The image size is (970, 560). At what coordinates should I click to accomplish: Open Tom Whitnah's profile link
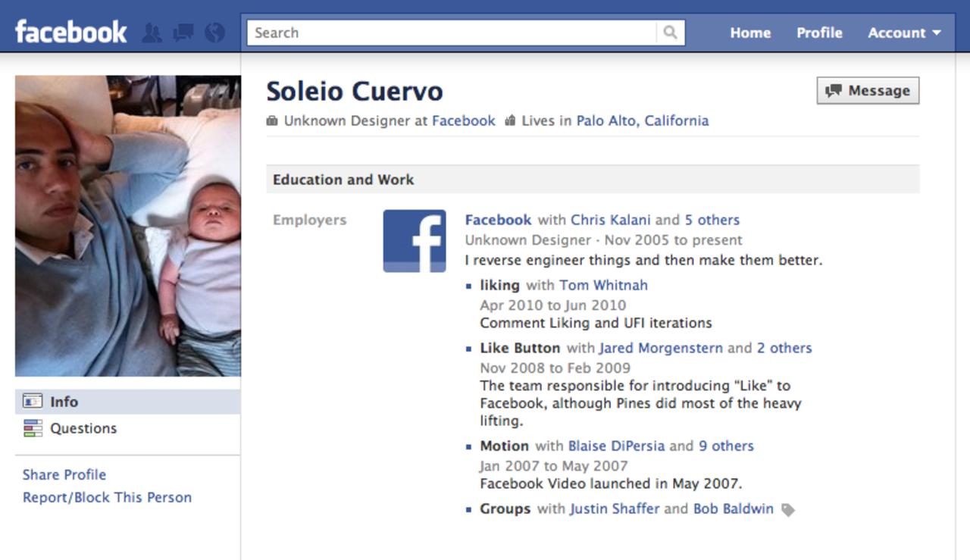[603, 285]
